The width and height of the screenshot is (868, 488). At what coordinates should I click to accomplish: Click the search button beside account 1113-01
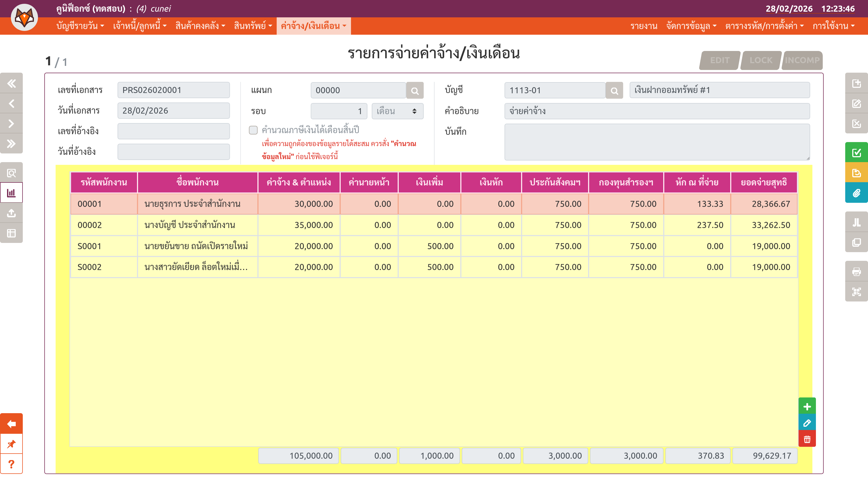pos(614,91)
